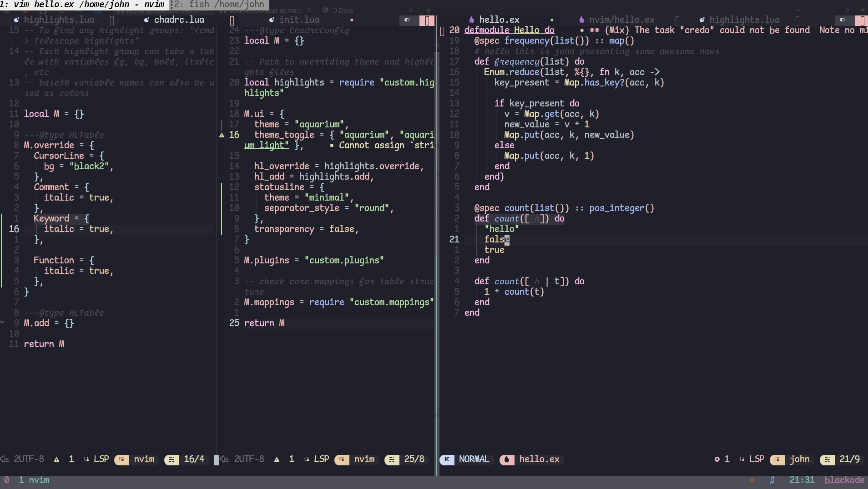Click the modified dot on hello.ex tab

point(552,20)
